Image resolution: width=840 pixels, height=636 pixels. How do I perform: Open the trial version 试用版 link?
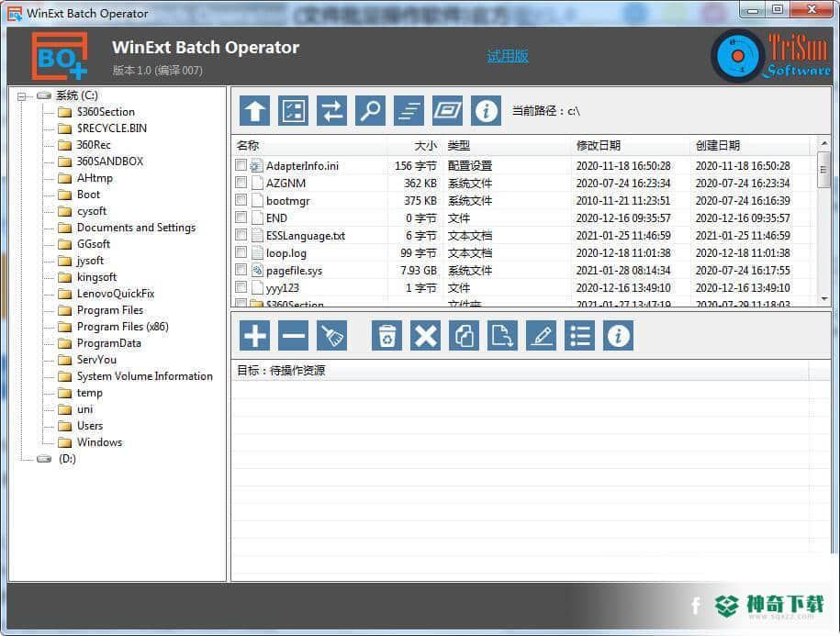508,56
